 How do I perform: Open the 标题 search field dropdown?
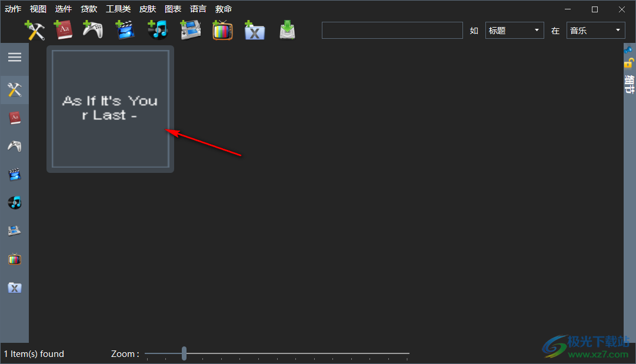[x=514, y=31]
